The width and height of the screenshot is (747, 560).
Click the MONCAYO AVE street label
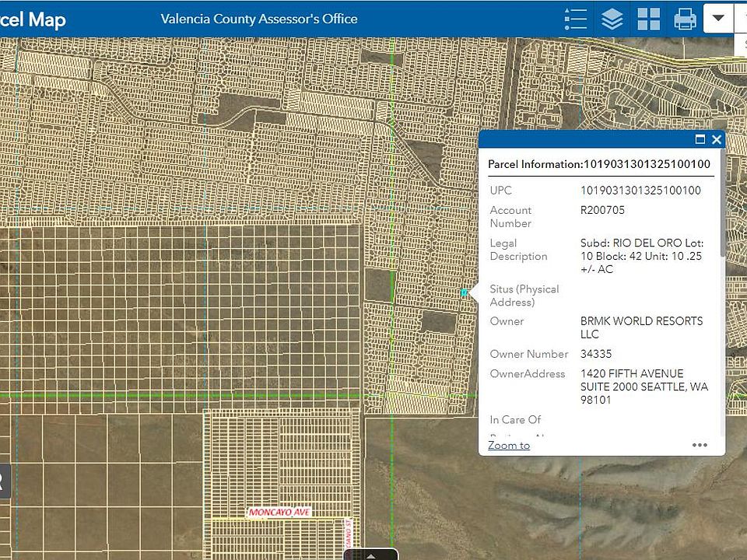click(279, 513)
